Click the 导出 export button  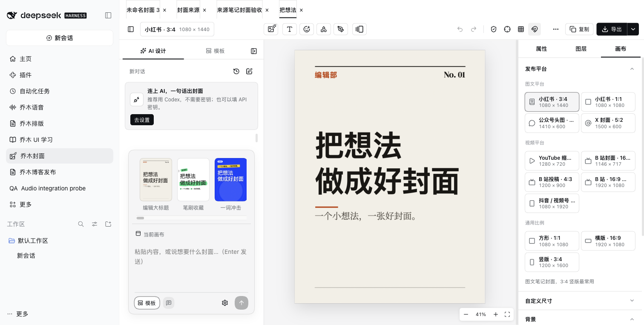tap(612, 29)
